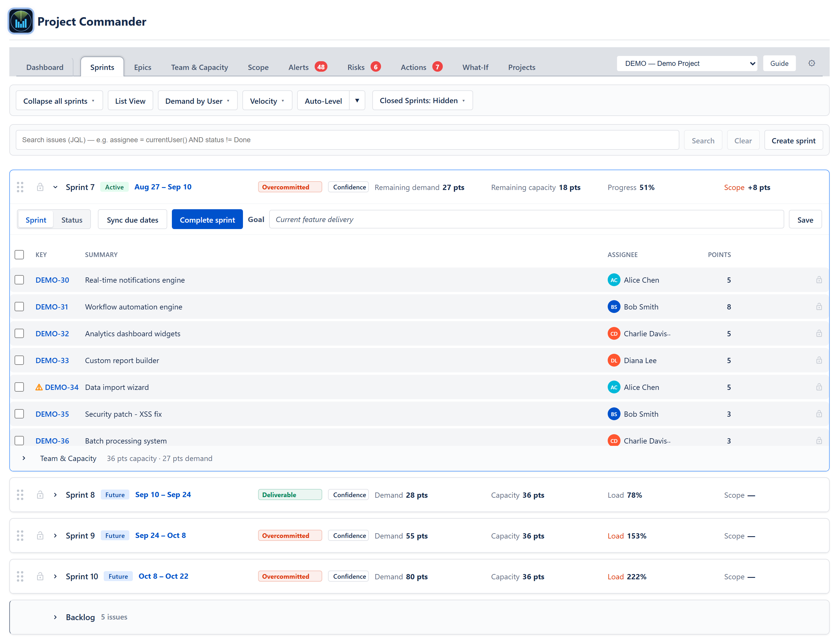The width and height of the screenshot is (839, 644).
Task: Click lock icon on DEMO-33 row
Action: click(x=819, y=360)
